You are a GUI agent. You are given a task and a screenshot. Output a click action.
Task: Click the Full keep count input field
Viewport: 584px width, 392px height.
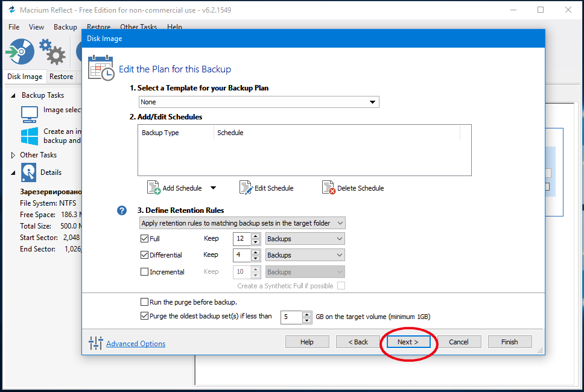pos(242,239)
